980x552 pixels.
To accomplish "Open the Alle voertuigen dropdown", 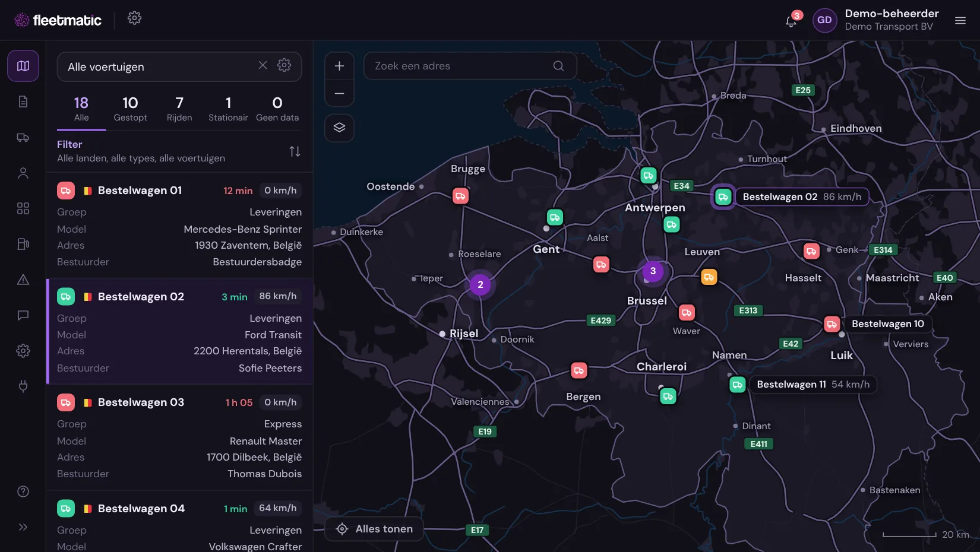I will (x=179, y=66).
